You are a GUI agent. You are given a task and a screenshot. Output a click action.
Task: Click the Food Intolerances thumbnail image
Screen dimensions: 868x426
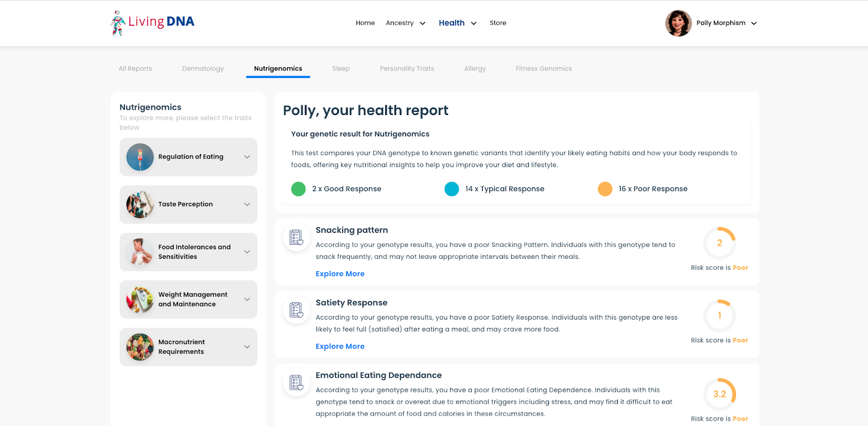click(140, 252)
